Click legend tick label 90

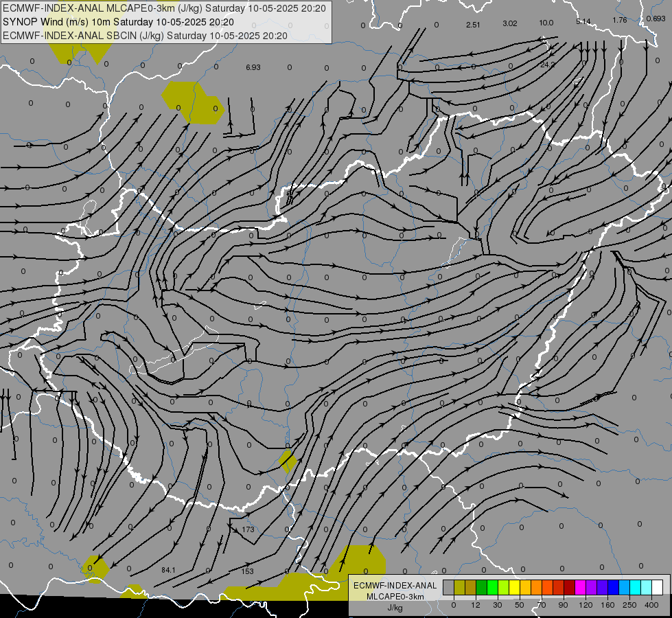[563, 605]
